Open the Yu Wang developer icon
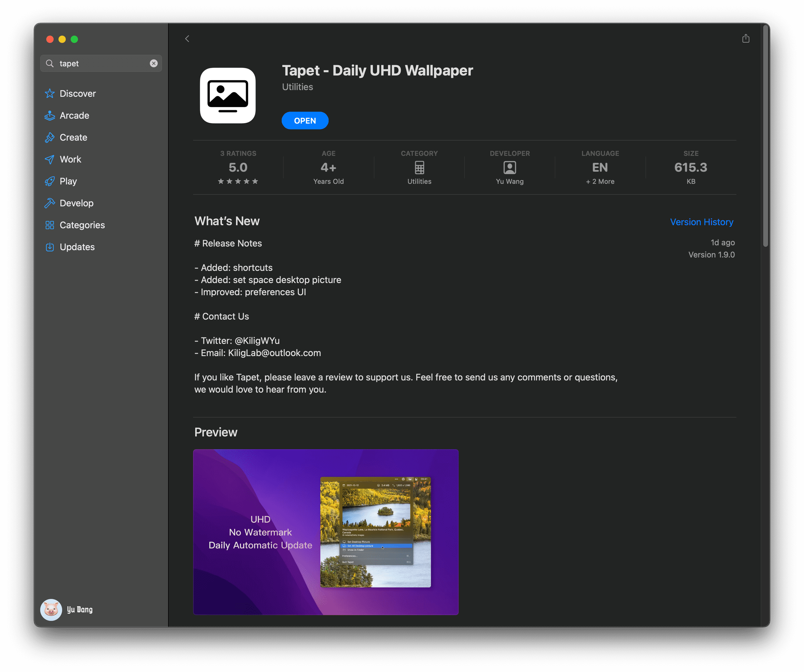This screenshot has width=804, height=672. click(x=510, y=168)
